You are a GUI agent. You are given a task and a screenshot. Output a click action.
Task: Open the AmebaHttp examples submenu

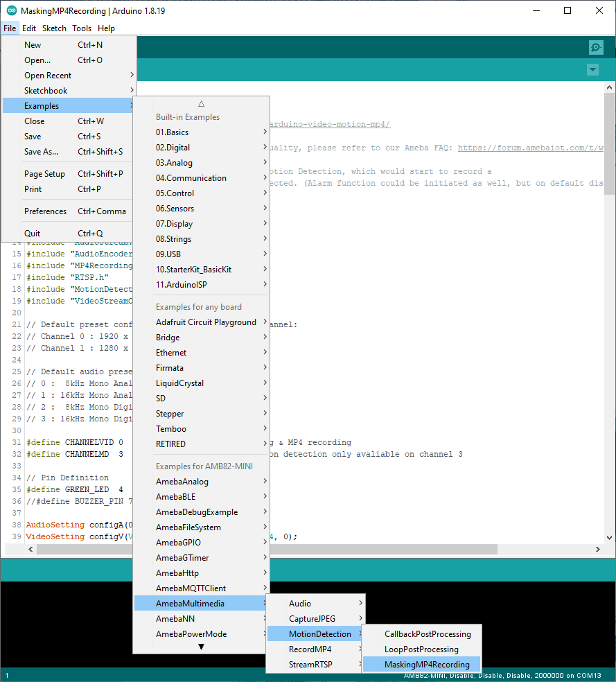201,572
